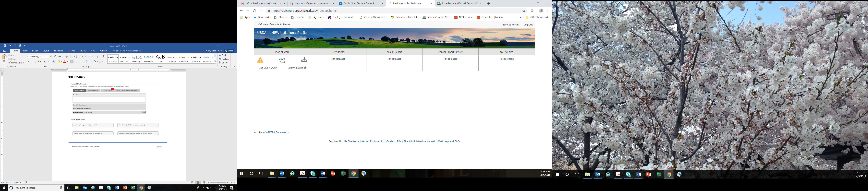The height and width of the screenshot is (191, 868).
Task: Toggle Bold formatting in Word
Action: click(x=28, y=62)
